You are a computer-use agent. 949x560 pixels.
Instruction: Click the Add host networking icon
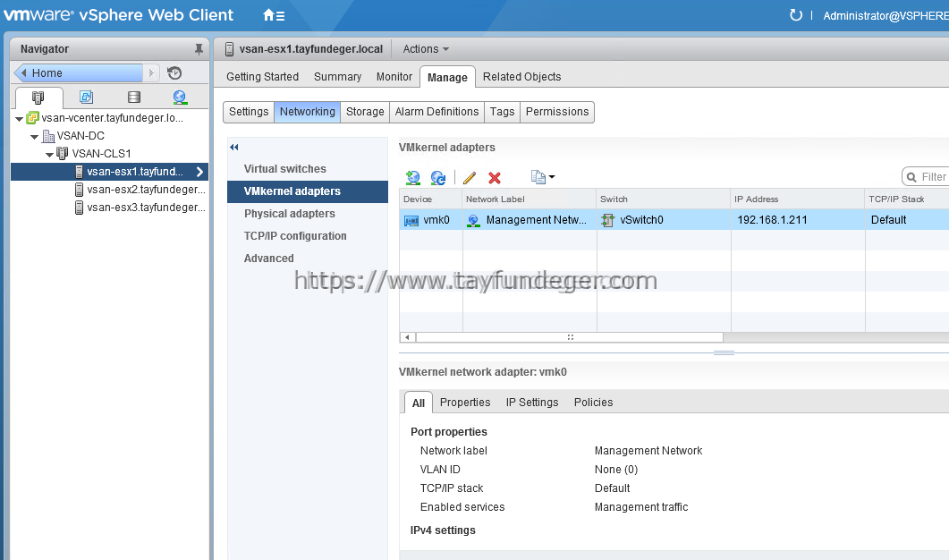[412, 177]
